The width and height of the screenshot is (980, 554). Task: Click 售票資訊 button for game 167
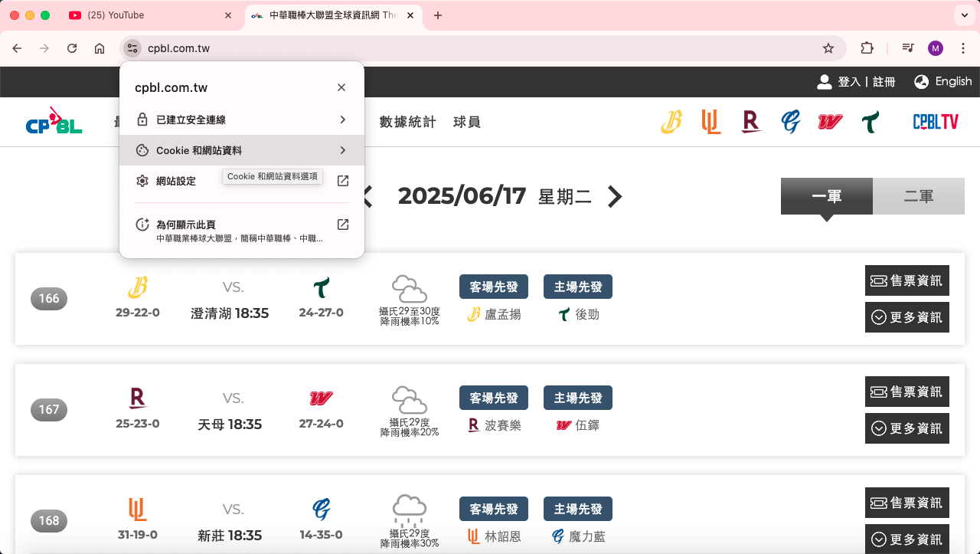tap(907, 392)
